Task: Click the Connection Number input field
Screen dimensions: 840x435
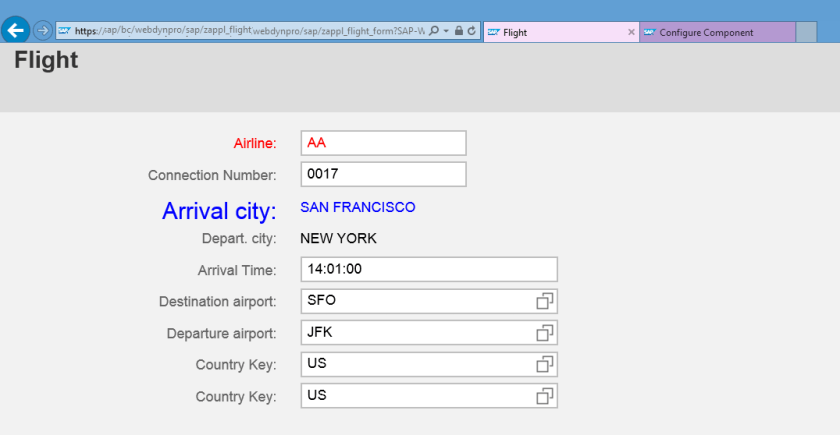Action: click(384, 174)
